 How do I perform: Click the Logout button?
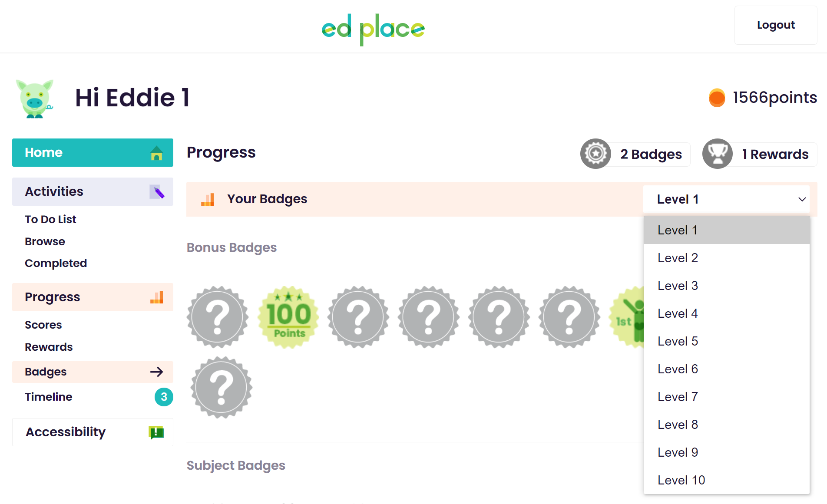775,25
